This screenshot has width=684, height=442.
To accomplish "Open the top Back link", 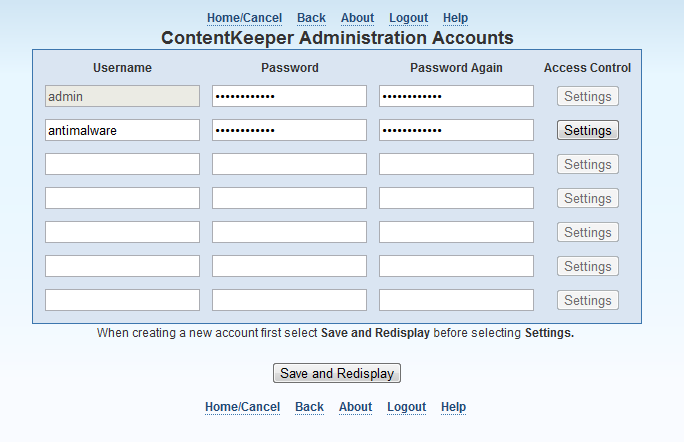I will 311,18.
